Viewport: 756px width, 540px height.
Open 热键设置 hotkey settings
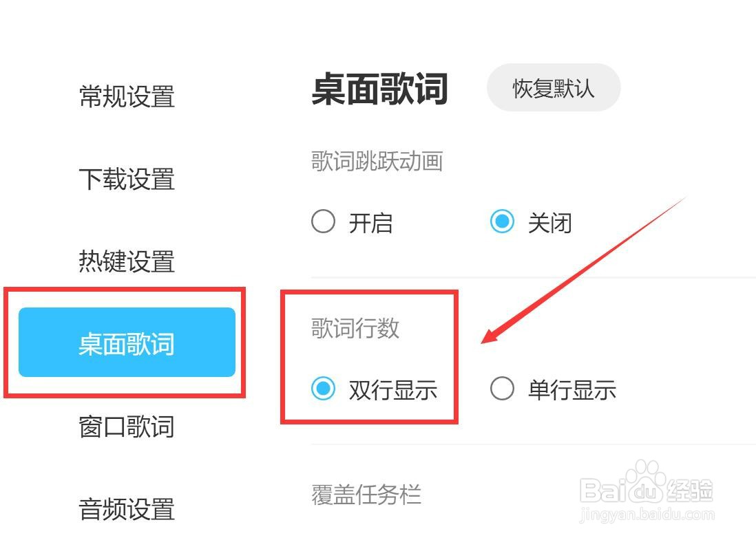point(127,261)
